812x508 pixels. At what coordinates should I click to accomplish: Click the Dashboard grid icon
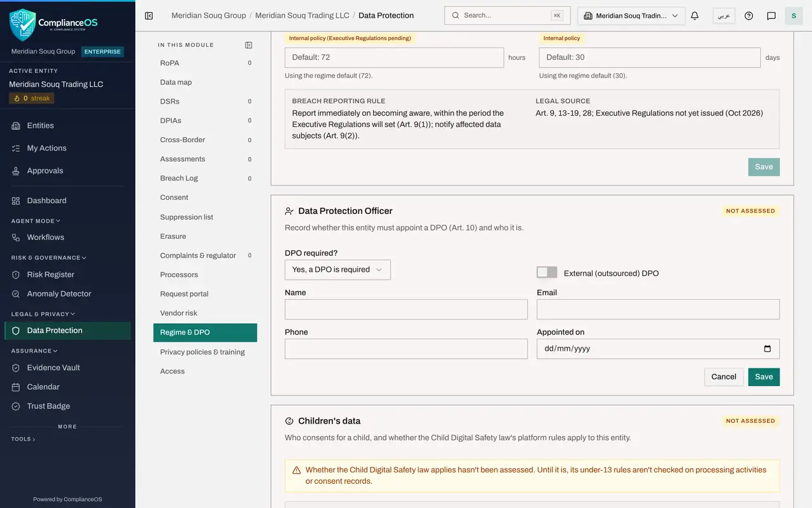pyautogui.click(x=16, y=201)
